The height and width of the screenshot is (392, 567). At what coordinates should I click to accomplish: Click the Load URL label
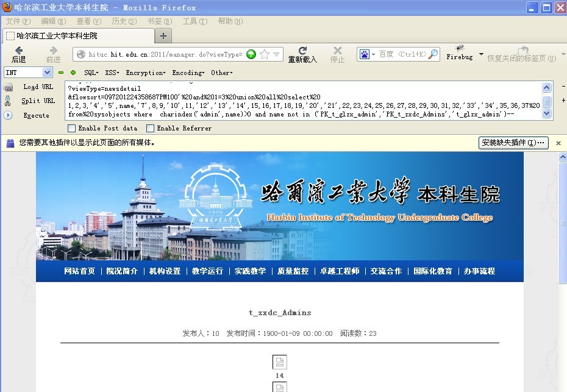click(38, 87)
